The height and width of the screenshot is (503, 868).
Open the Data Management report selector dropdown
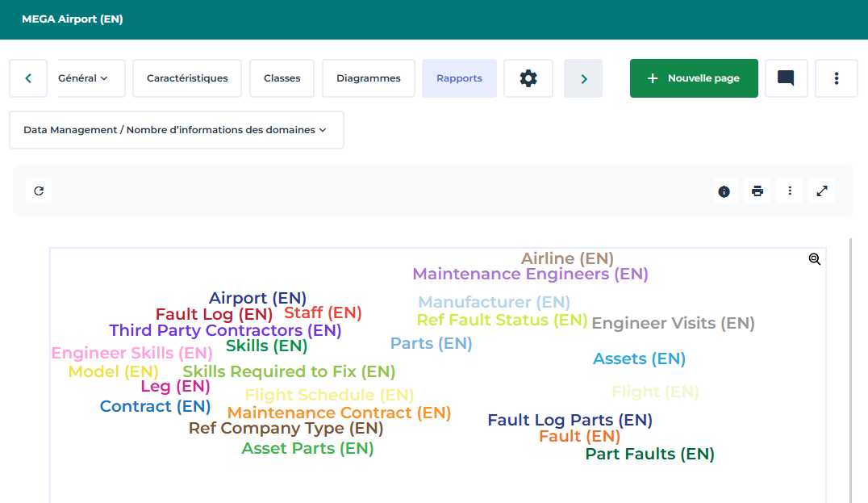click(176, 130)
